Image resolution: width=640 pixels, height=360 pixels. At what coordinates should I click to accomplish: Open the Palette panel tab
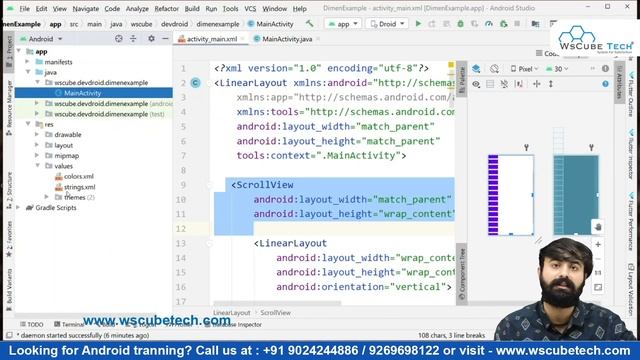point(462,79)
